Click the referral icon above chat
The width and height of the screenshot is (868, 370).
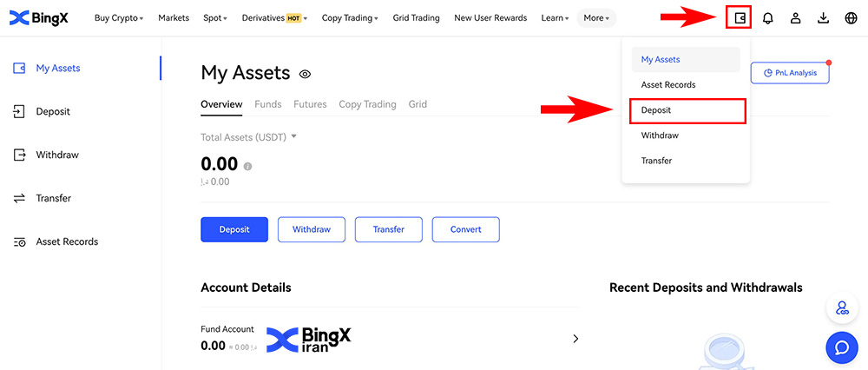pos(841,308)
